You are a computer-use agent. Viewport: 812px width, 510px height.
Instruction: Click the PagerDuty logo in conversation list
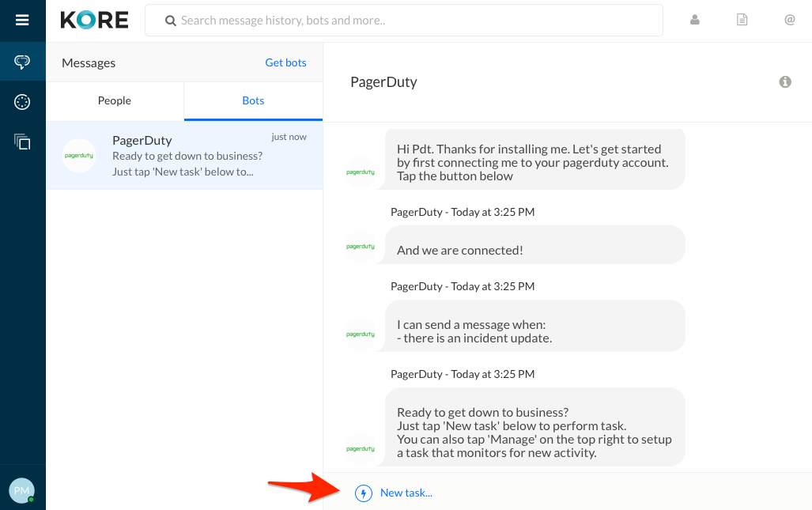point(79,156)
